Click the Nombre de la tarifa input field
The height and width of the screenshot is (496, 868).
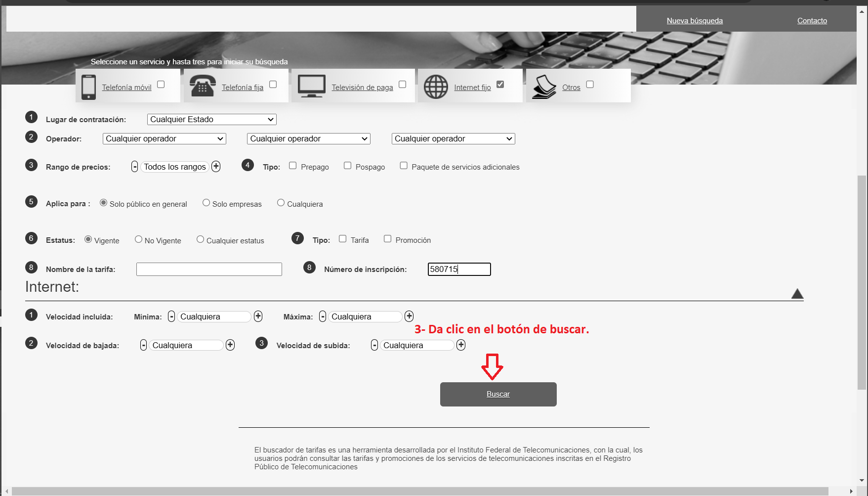208,269
